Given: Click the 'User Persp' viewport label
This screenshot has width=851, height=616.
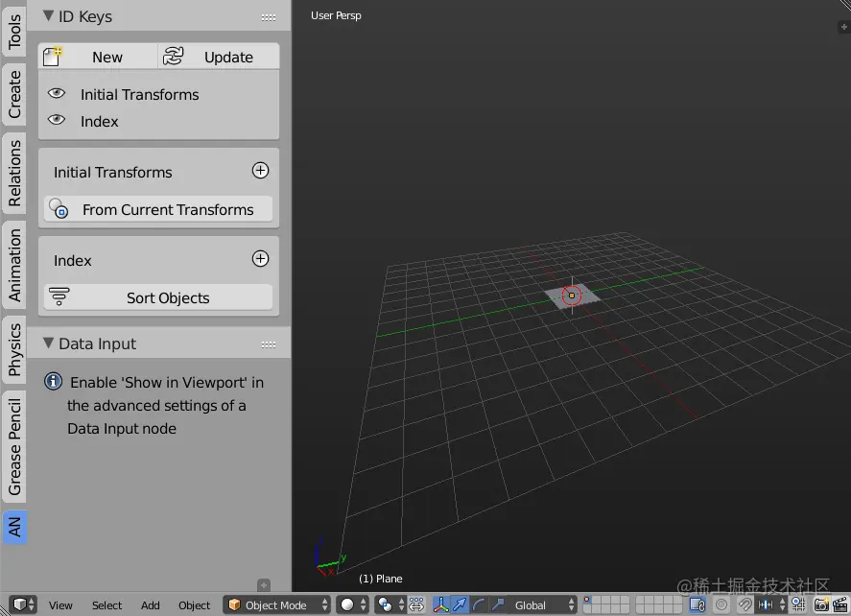Looking at the screenshot, I should click(x=336, y=15).
